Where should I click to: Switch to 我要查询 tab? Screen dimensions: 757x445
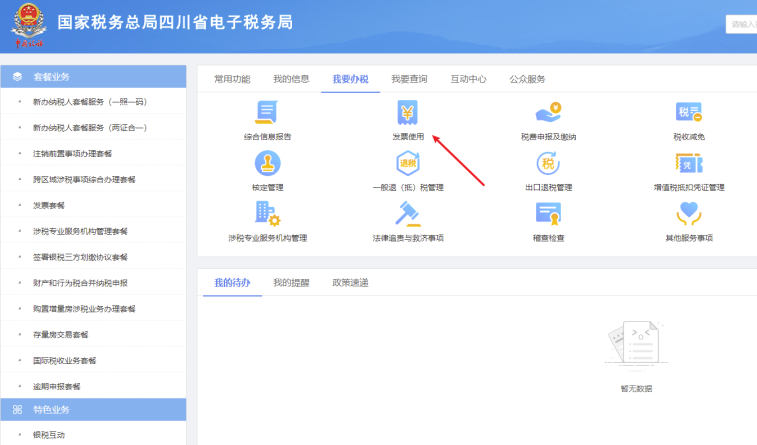pyautogui.click(x=409, y=79)
